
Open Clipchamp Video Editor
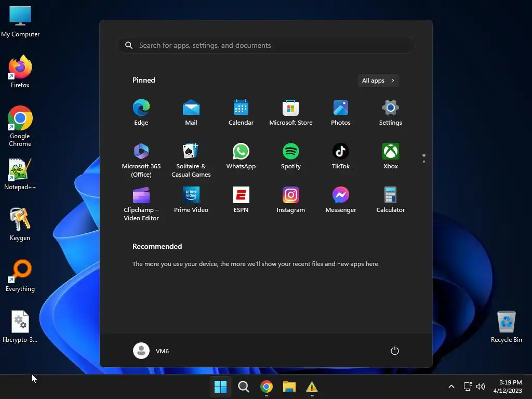point(141,204)
